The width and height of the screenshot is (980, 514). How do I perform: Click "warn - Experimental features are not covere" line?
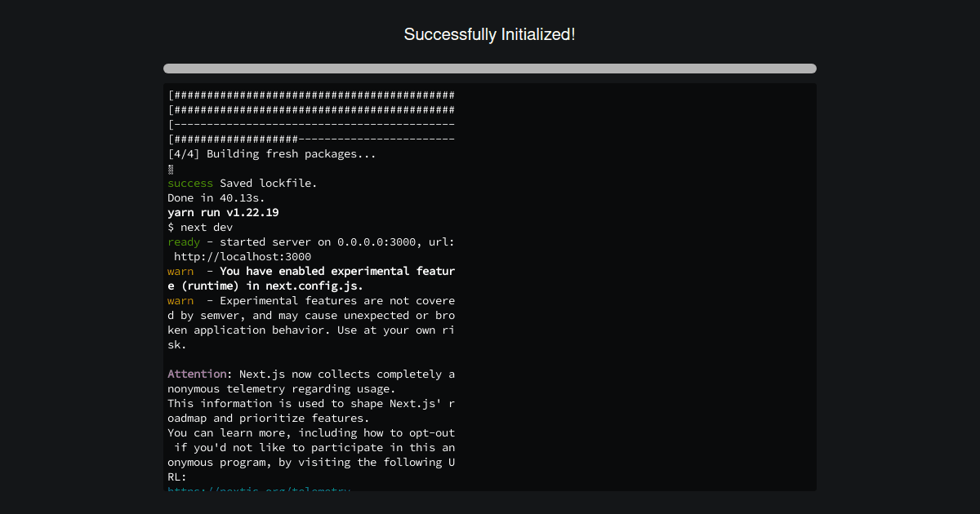point(311,300)
